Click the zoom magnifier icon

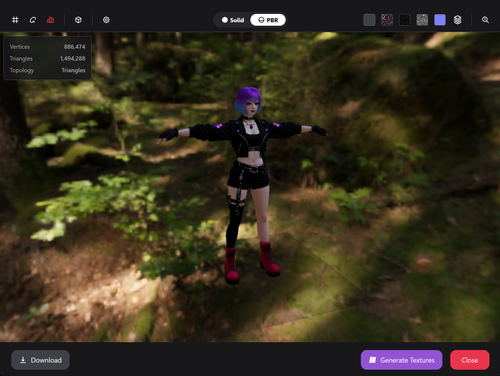click(485, 20)
